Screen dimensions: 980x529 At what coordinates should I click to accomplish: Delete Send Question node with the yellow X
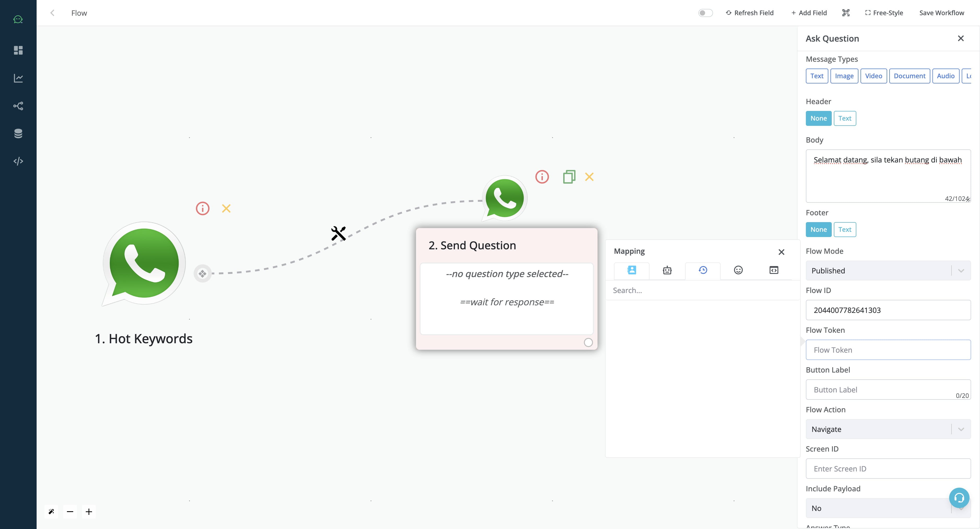tap(589, 177)
